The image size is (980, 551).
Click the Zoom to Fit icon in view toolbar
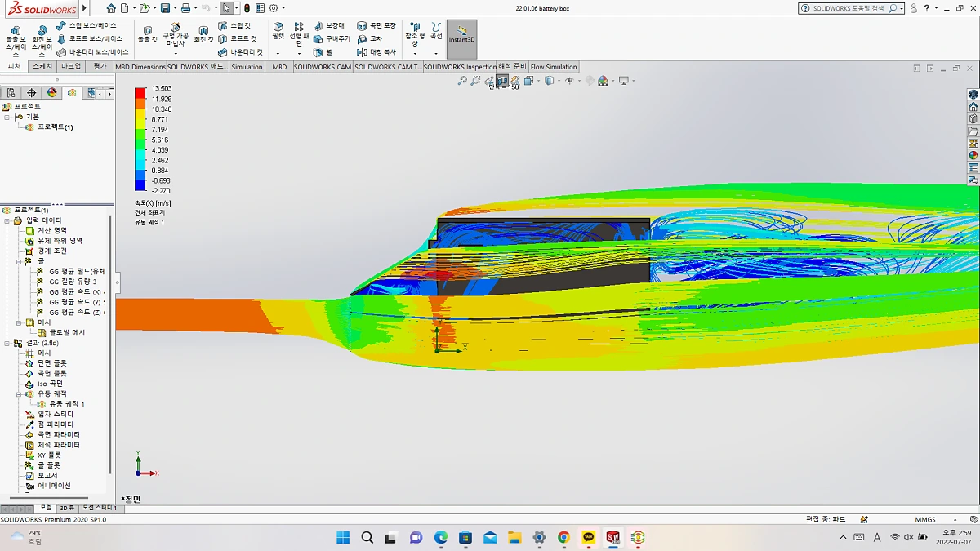pos(462,81)
